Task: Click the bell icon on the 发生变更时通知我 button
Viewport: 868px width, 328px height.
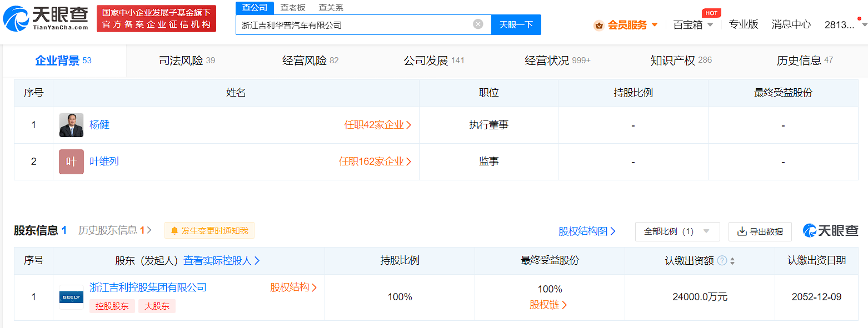Action: [x=174, y=230]
